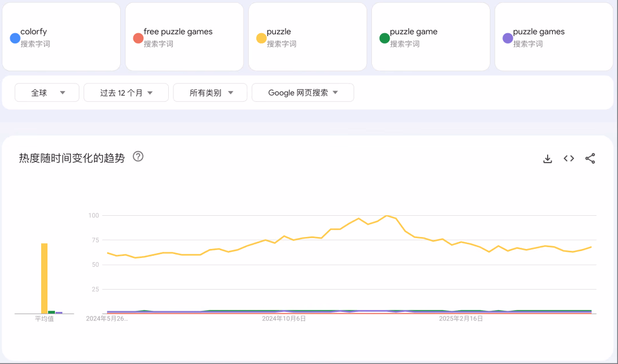Screen dimensions: 618x364
Task: Open the Google 网页搜索 search type dropdown
Action: [303, 93]
